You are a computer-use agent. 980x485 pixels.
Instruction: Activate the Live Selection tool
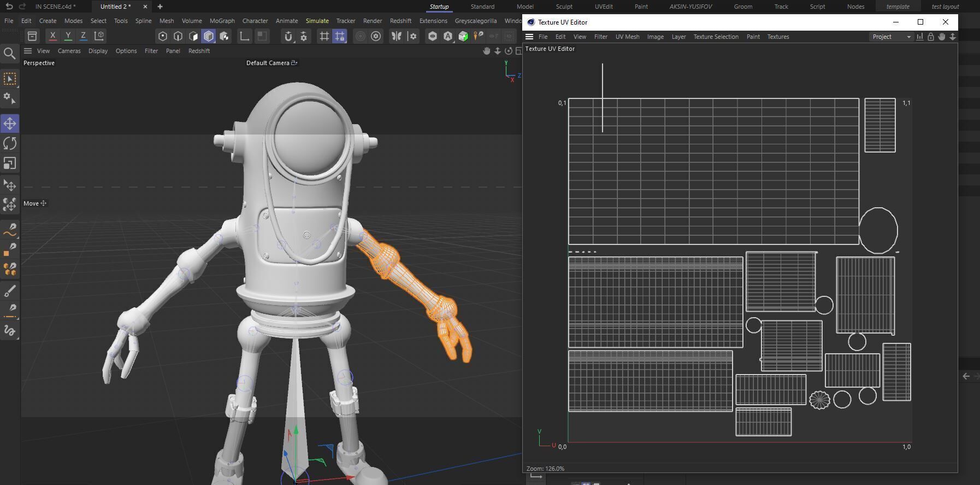[10, 79]
